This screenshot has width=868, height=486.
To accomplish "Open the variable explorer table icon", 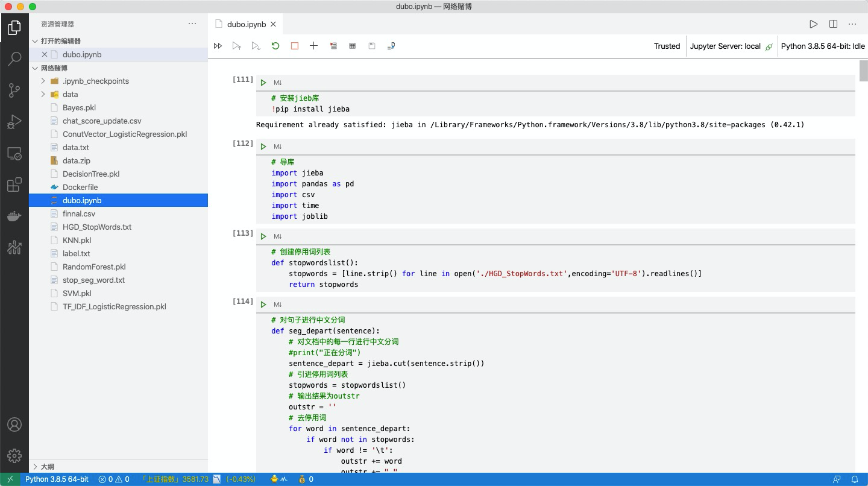I will [x=353, y=46].
